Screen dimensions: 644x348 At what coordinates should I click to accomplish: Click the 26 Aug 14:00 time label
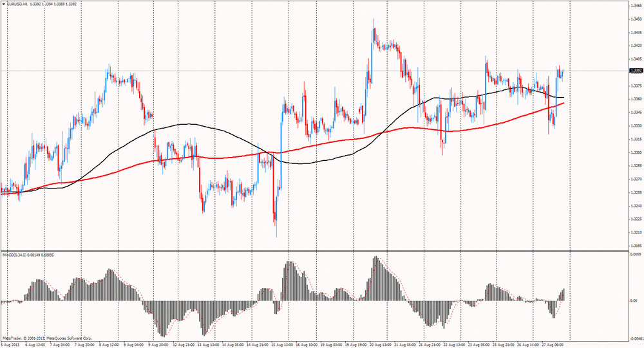point(528,345)
